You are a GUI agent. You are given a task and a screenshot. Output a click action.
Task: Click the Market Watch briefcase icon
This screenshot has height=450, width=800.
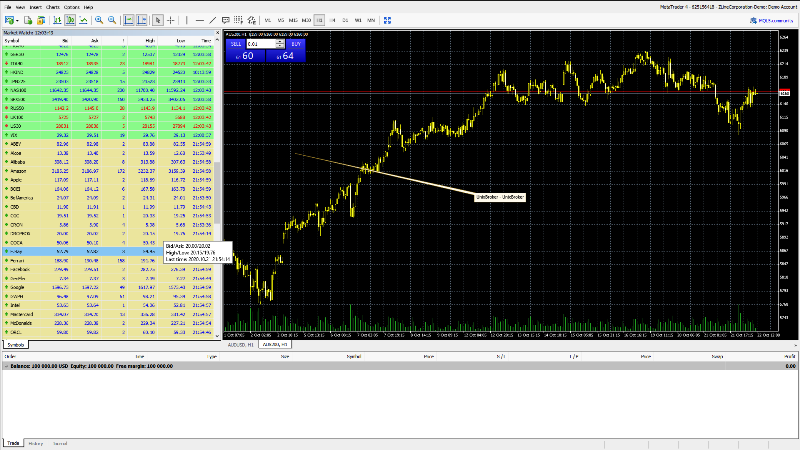point(41,20)
